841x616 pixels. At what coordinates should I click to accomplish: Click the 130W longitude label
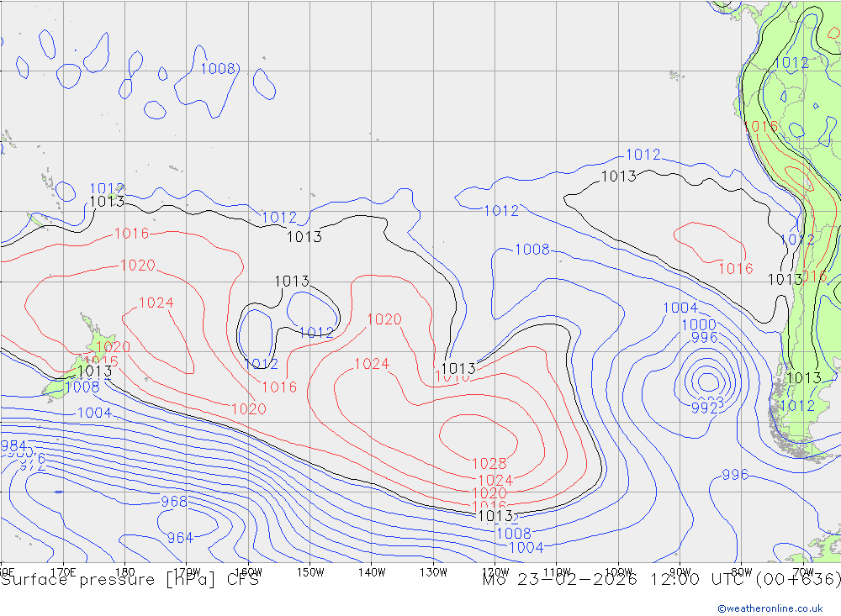[433, 571]
